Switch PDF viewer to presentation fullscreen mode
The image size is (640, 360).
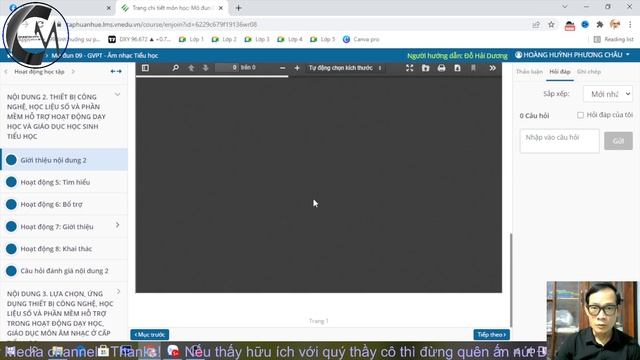click(x=409, y=68)
